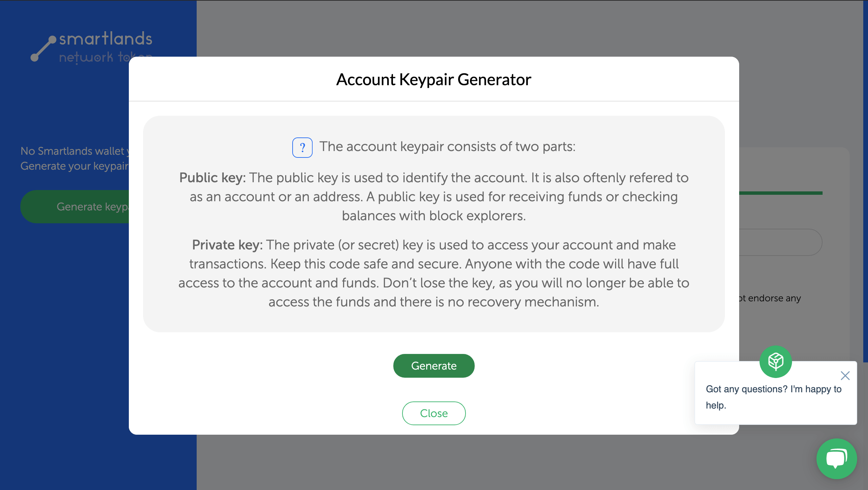Click the green cube chat avatar icon
This screenshot has width=868, height=490.
coord(775,361)
